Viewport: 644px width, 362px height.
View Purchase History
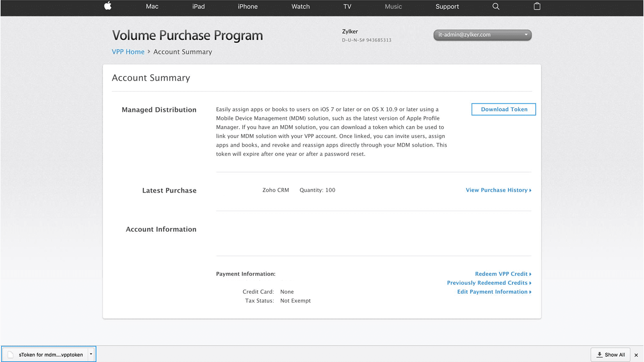tap(498, 190)
